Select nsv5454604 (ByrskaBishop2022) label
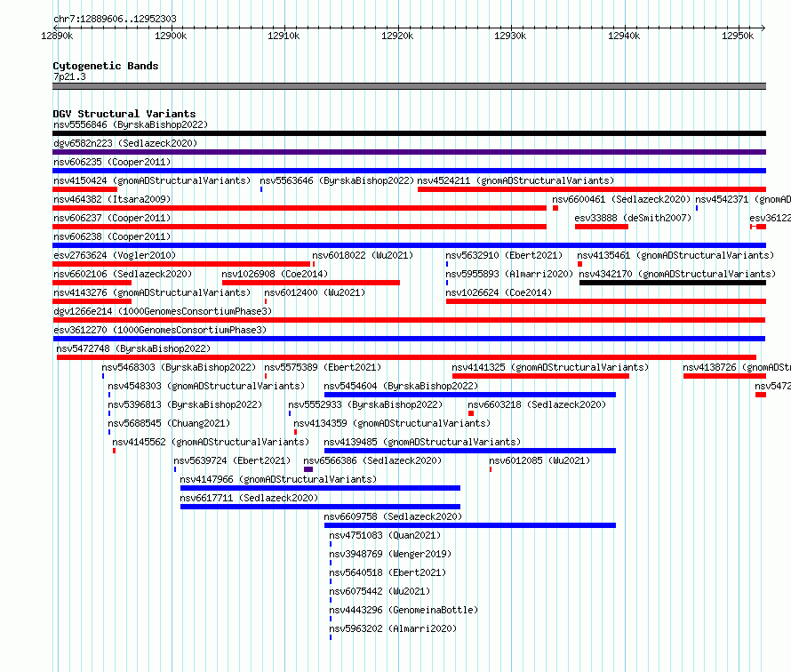Viewport: 791px width, 672px height. (x=401, y=386)
